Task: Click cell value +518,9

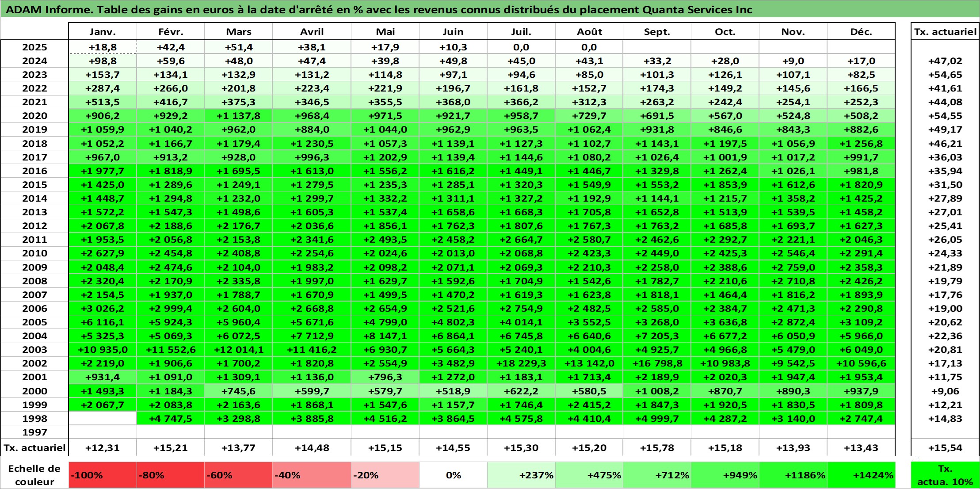Action: point(453,391)
